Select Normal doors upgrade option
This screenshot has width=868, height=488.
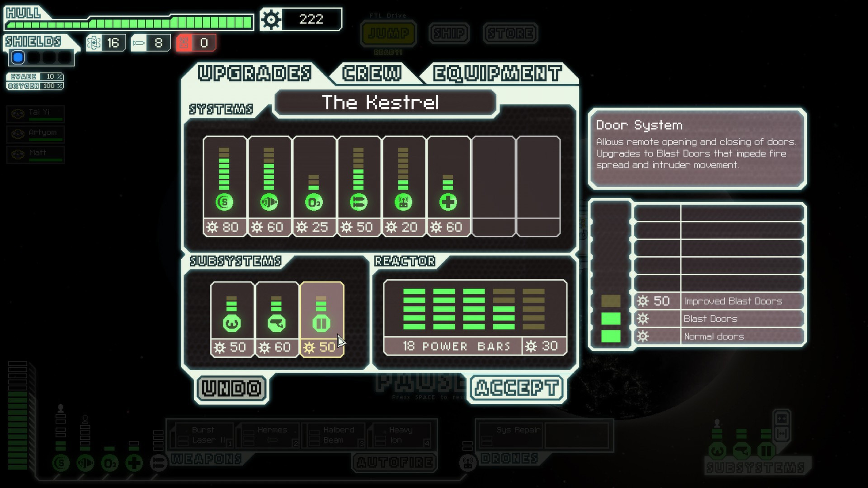713,336
